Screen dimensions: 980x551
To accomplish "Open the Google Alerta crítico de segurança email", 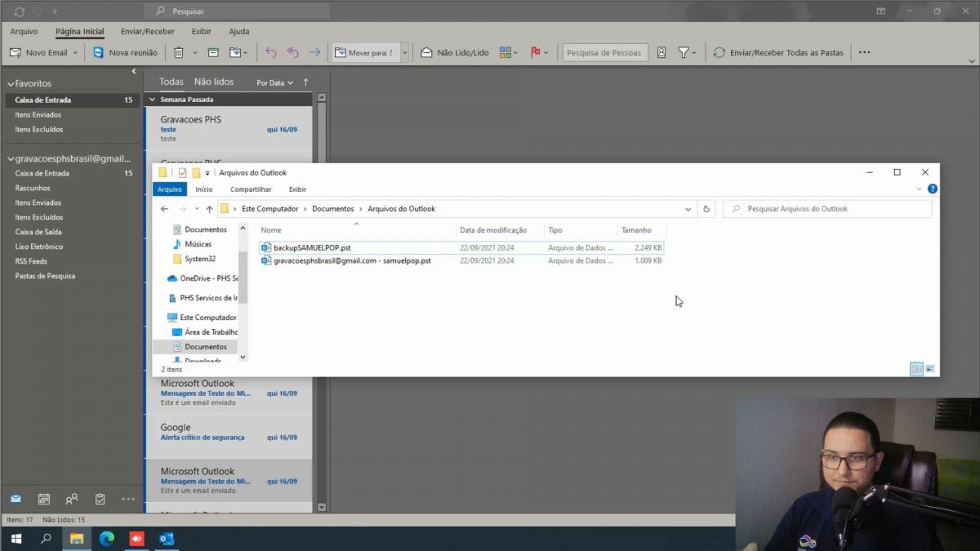I will [229, 436].
